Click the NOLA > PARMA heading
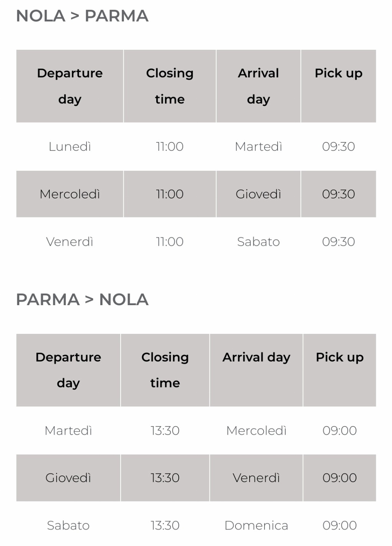The height and width of the screenshot is (546, 392). coord(82,16)
